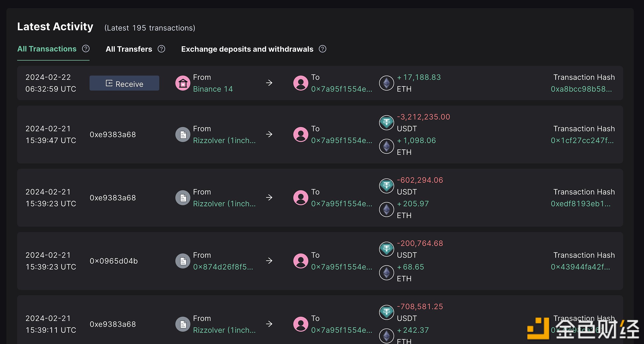The width and height of the screenshot is (644, 344).
Task: Click help icon beside All Transfers
Action: pyautogui.click(x=161, y=49)
